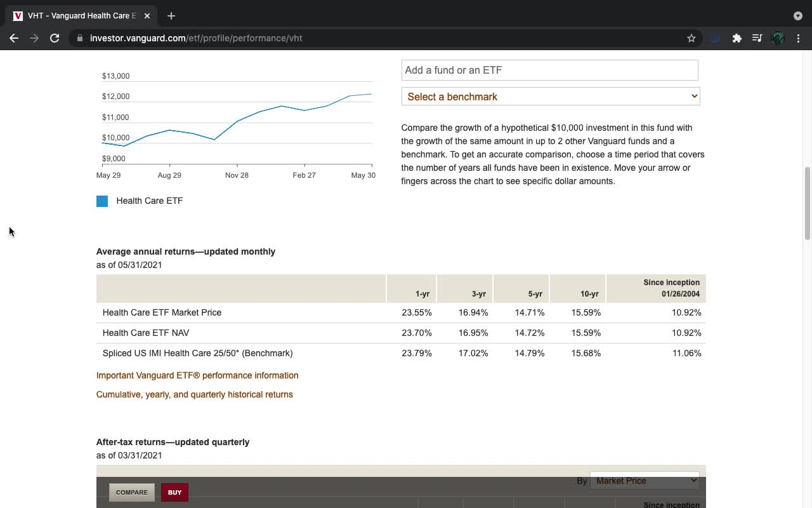
Task: Click the Nov 28 chart date label
Action: point(237,175)
